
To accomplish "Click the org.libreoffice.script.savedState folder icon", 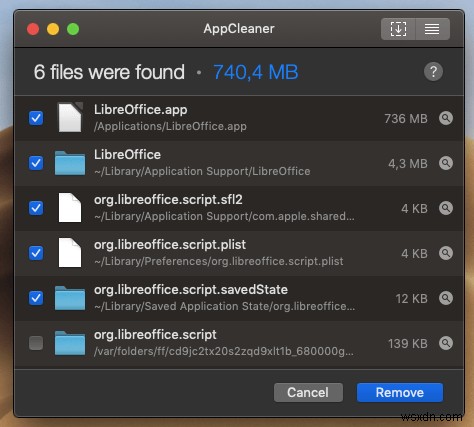I will coord(70,298).
